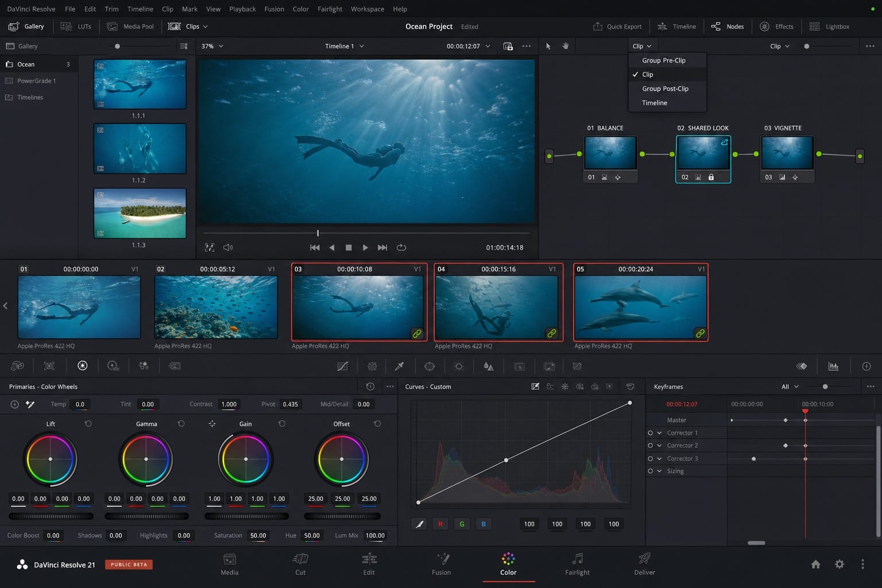Open the Blur and Sharpen palette
Image resolution: width=882 pixels, height=588 pixels.
pyautogui.click(x=489, y=366)
